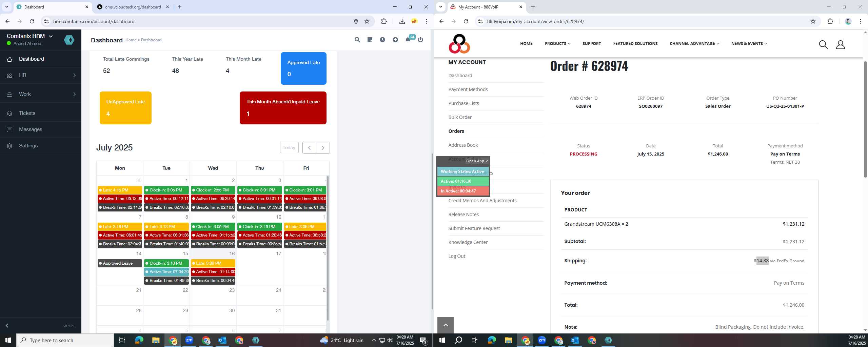Open the search magnifier on 888VoIP site
The height and width of the screenshot is (347, 868).
coord(823,44)
